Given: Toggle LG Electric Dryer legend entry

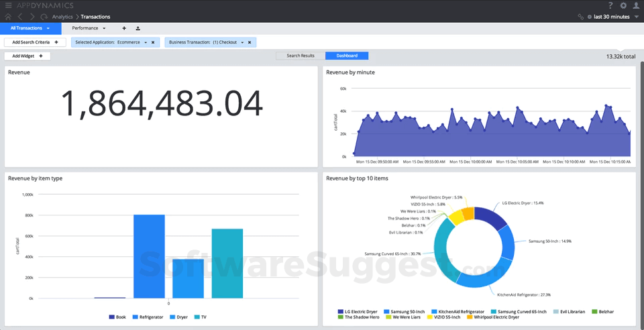Looking at the screenshot, I should [358, 312].
